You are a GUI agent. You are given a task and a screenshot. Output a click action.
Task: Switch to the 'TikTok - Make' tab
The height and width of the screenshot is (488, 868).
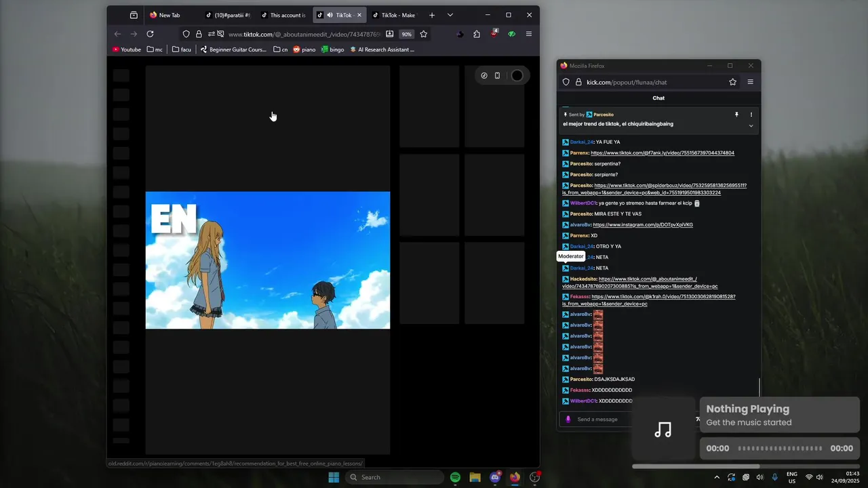[x=395, y=15]
